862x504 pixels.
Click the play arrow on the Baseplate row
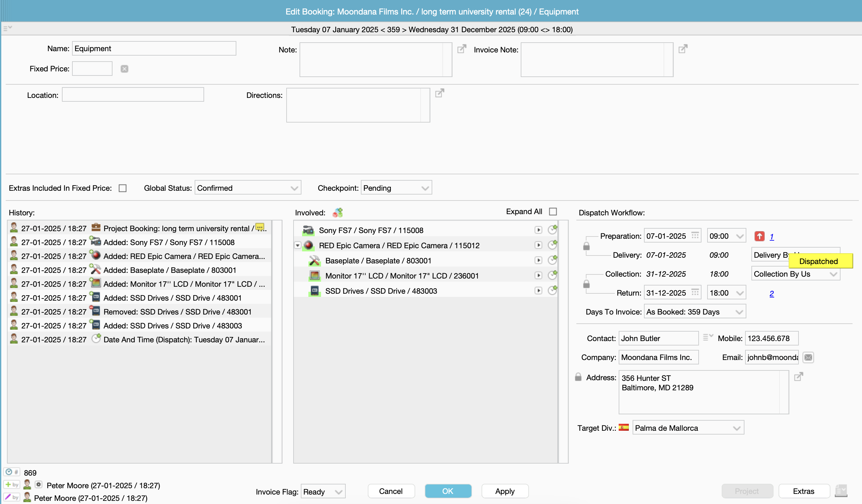(x=538, y=261)
